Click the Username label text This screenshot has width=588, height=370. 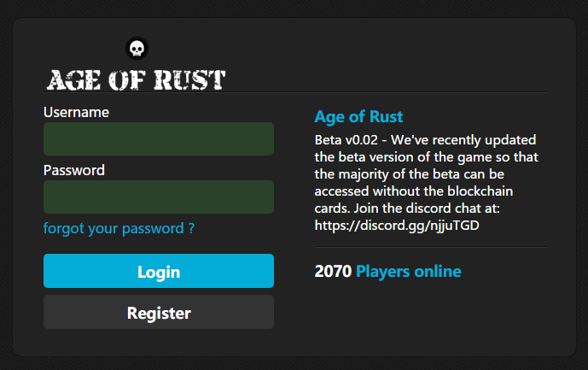click(x=76, y=112)
